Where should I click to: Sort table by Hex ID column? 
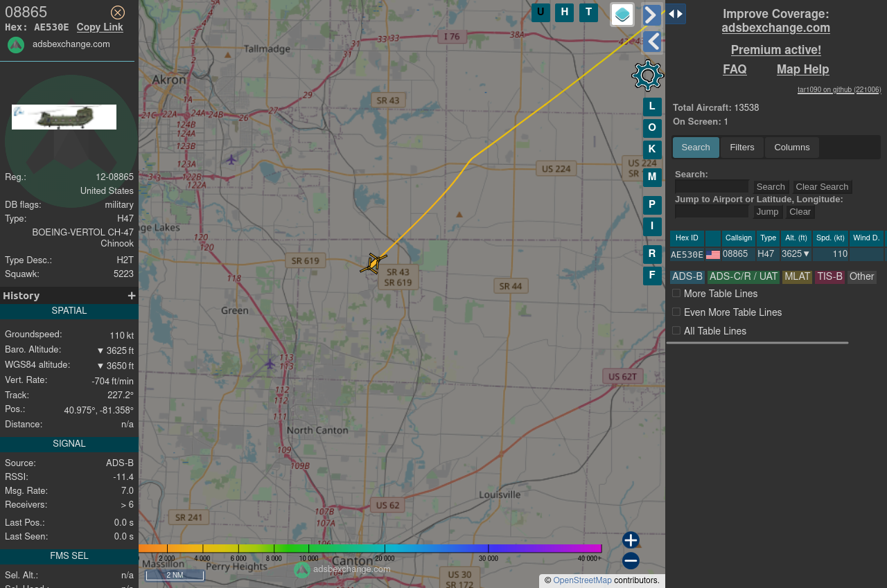click(x=687, y=238)
